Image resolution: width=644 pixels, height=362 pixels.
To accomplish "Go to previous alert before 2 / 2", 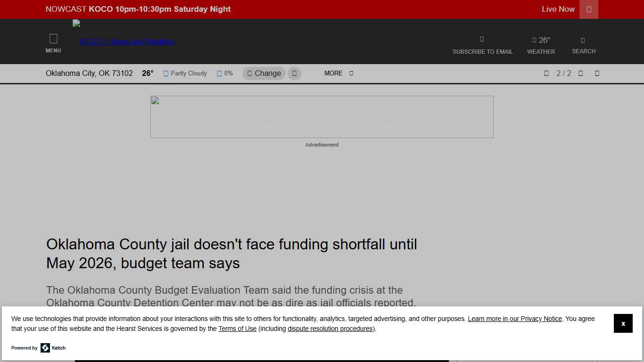I will tap(546, 74).
